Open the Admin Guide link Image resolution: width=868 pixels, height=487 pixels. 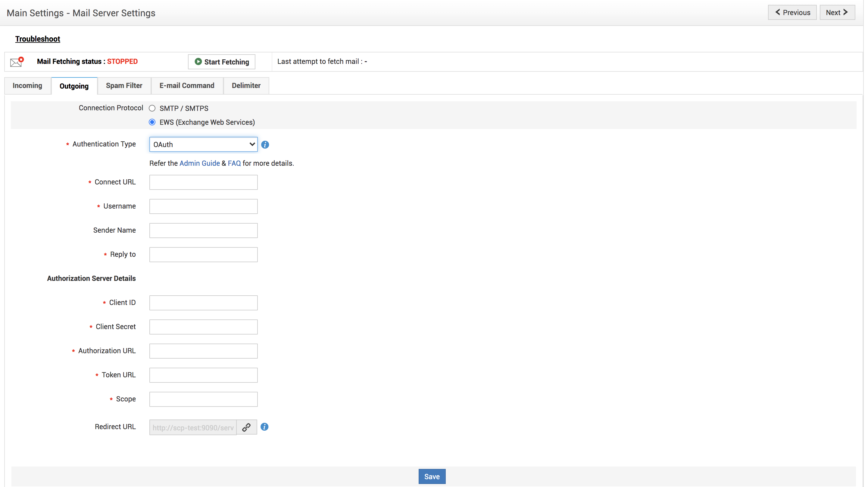click(199, 163)
